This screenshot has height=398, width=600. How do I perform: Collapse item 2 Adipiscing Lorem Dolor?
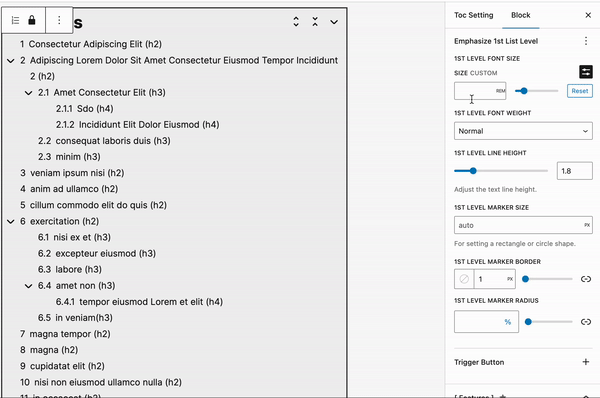point(11,60)
